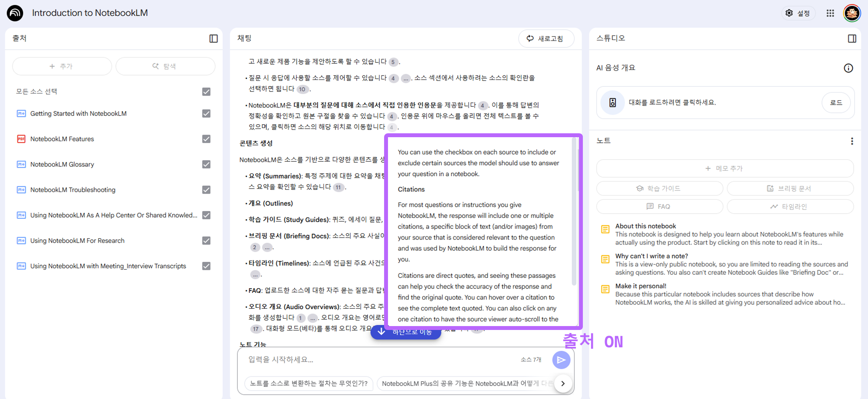Open Why can't I write a note
Viewport: 868px width, 399px height.
(x=729, y=264)
